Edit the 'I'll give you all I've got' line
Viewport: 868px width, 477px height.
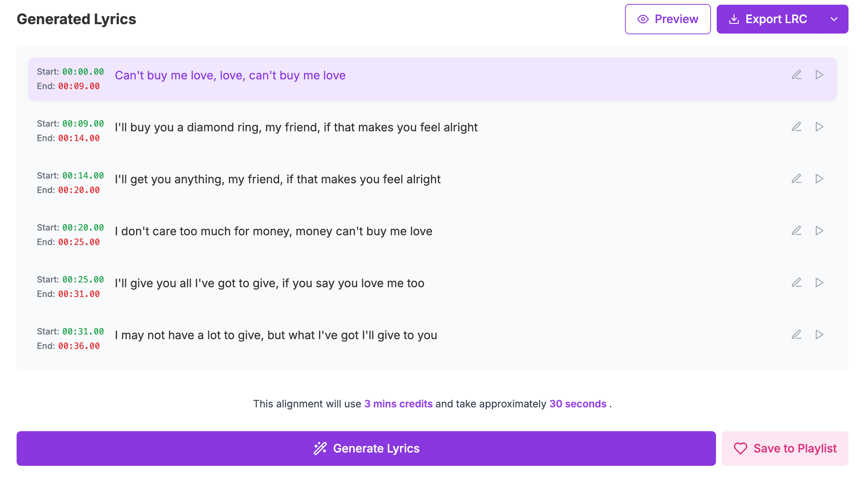pos(797,283)
